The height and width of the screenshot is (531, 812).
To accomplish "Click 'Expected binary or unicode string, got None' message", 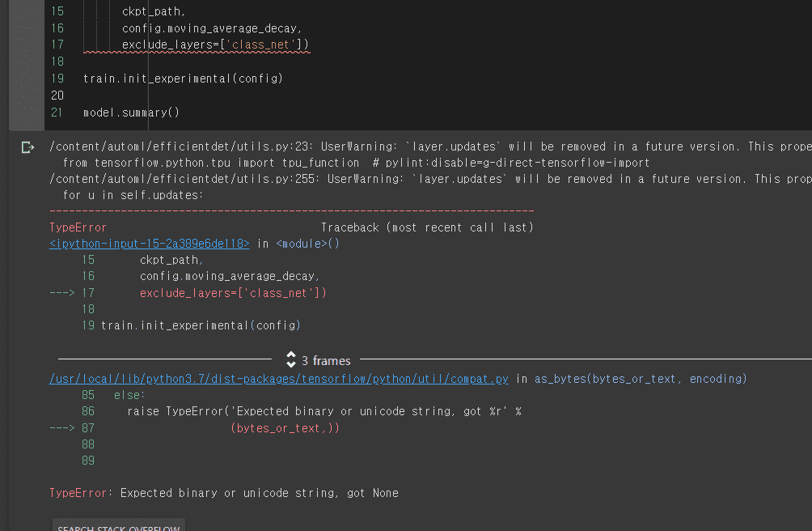I will point(260,493).
